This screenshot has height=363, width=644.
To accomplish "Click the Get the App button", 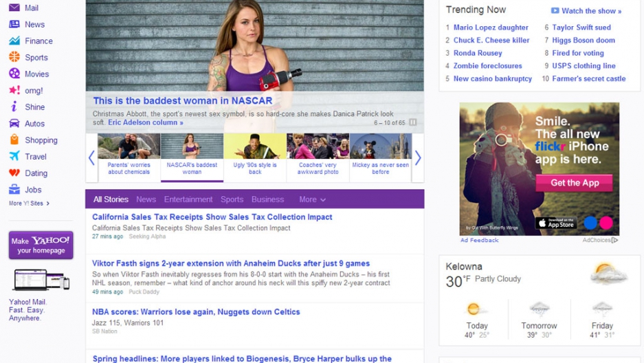I will (574, 183).
